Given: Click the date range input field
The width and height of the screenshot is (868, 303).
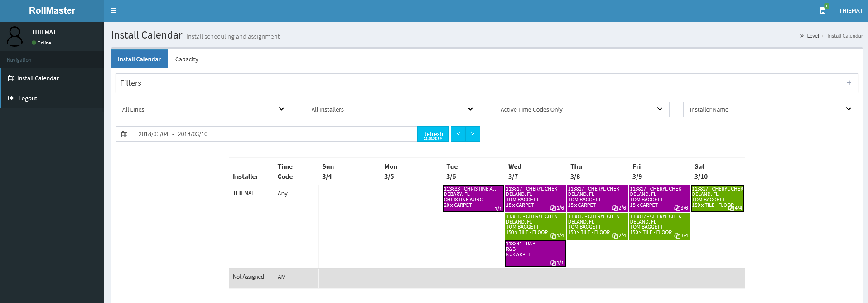Looking at the screenshot, I should pos(275,134).
